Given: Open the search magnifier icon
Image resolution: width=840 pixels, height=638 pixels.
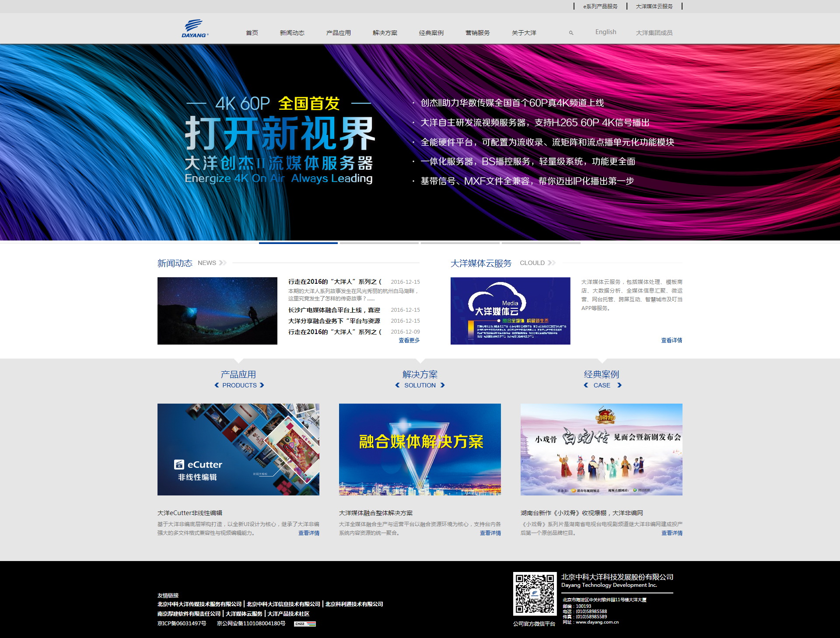Looking at the screenshot, I should pyautogui.click(x=571, y=33).
